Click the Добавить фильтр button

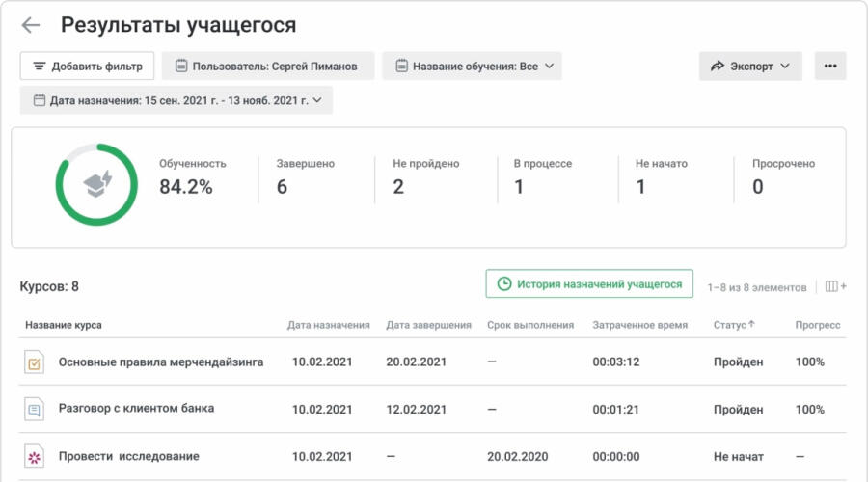tap(87, 67)
